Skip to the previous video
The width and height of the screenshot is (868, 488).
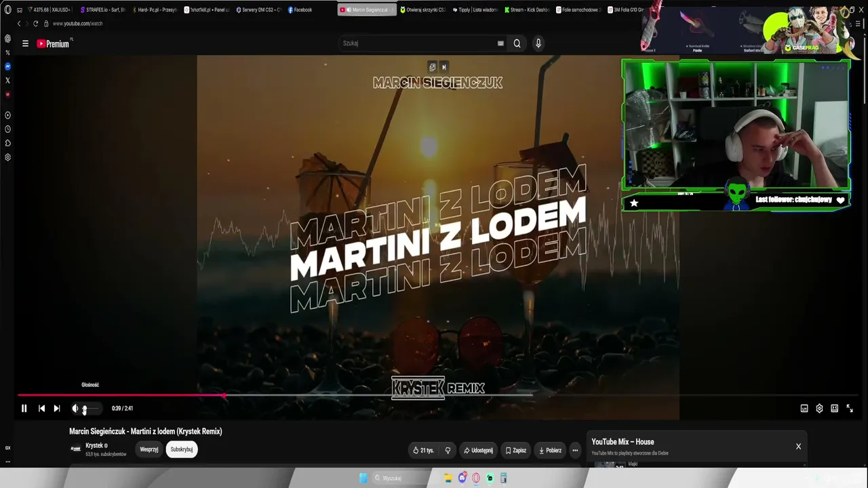[x=41, y=409]
